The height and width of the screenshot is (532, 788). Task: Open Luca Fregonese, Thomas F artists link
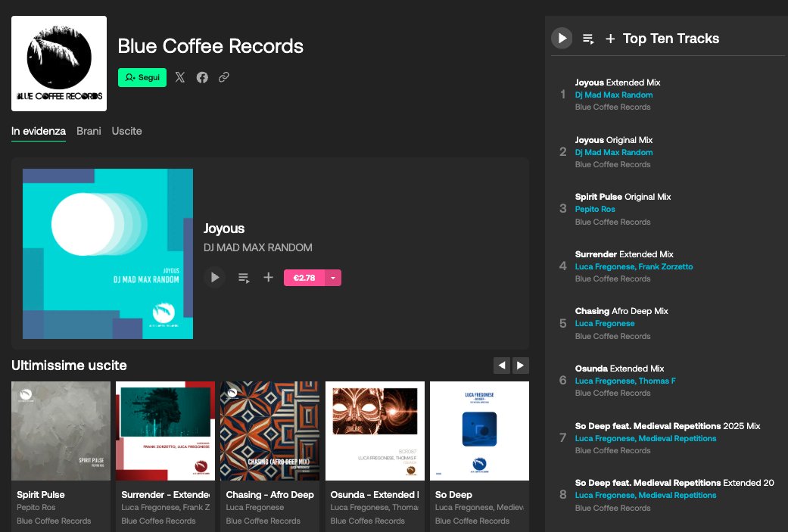click(x=625, y=381)
